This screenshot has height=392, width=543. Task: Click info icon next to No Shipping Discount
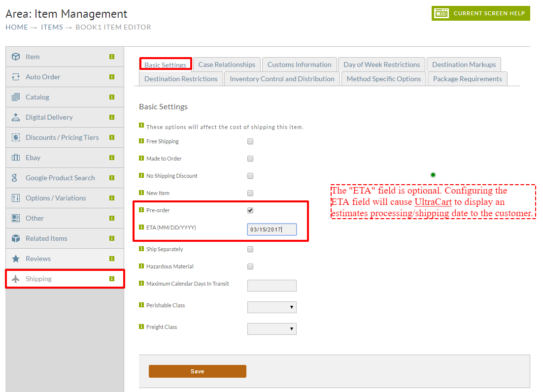pyautogui.click(x=141, y=175)
